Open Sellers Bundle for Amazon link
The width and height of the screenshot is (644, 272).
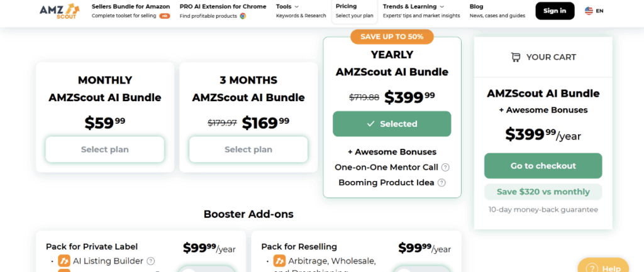[x=130, y=6]
